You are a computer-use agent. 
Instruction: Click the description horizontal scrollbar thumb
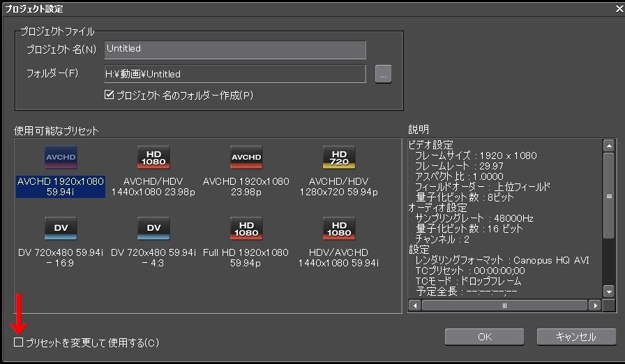(504, 305)
